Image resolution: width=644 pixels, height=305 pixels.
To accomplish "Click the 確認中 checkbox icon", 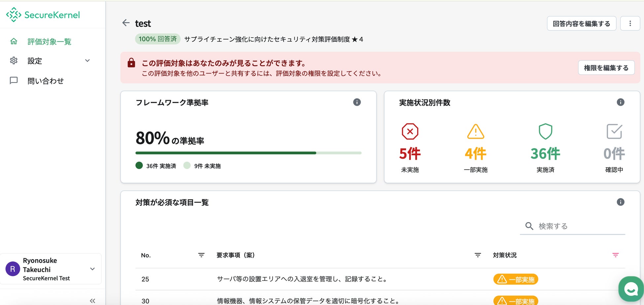I will [614, 132].
